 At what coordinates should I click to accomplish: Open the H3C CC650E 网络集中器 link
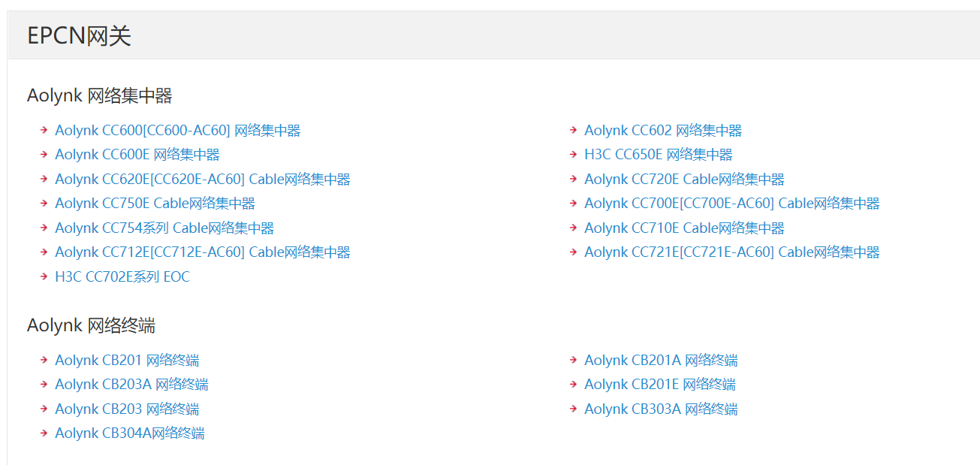click(x=658, y=155)
